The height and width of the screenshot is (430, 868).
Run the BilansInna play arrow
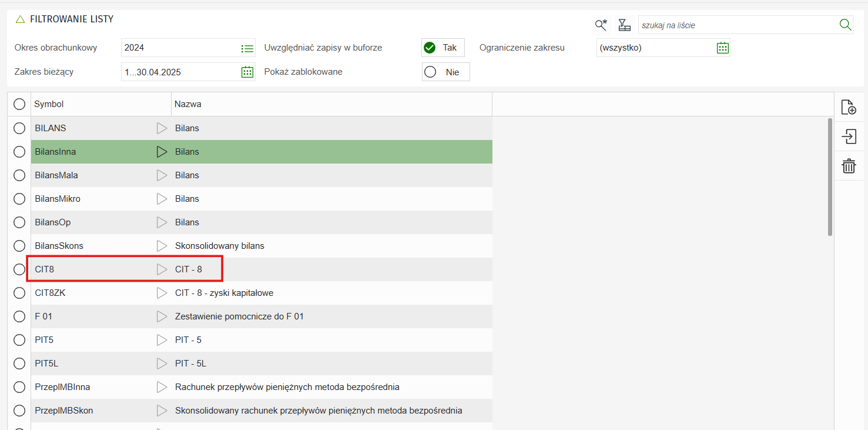pyautogui.click(x=162, y=152)
